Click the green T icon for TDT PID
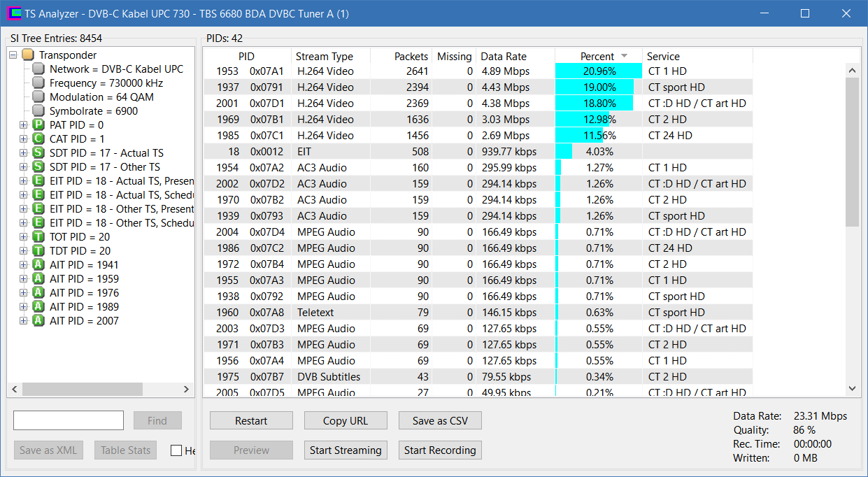Screen dimensions: 868x477 (x=38, y=251)
